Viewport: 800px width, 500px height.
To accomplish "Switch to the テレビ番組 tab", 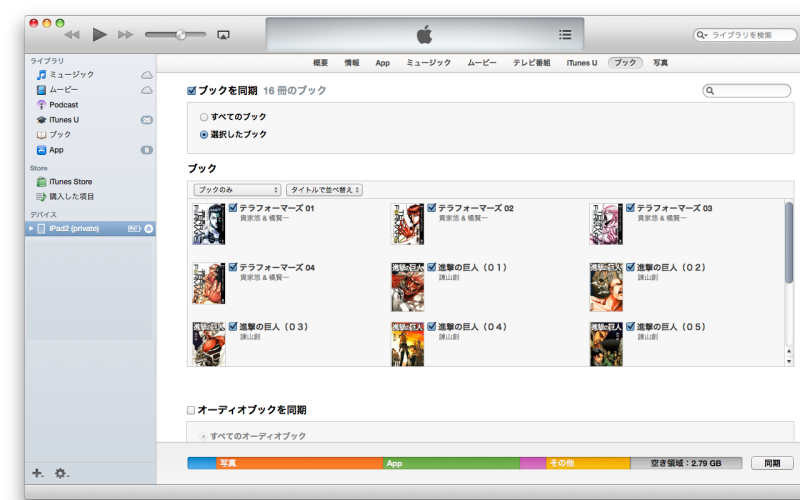I will 532,63.
